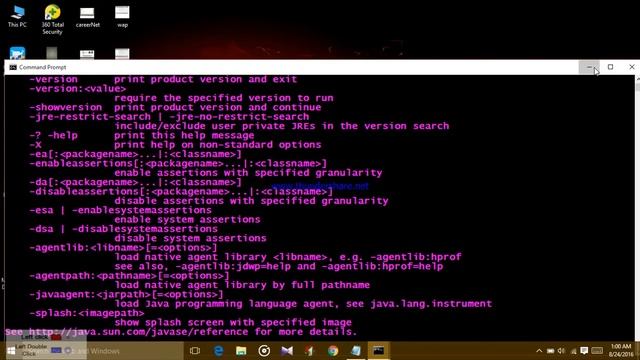
Task: Open Task View on the taskbar
Action: 195,351
